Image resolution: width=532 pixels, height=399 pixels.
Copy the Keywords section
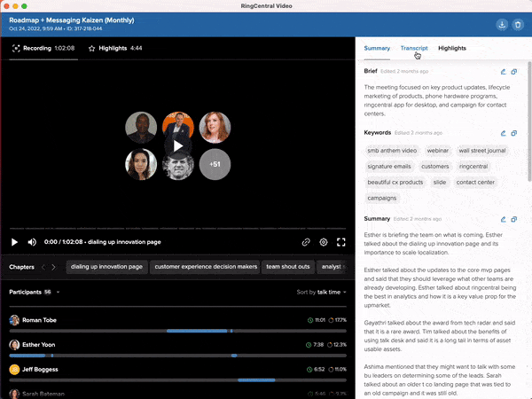(514, 133)
